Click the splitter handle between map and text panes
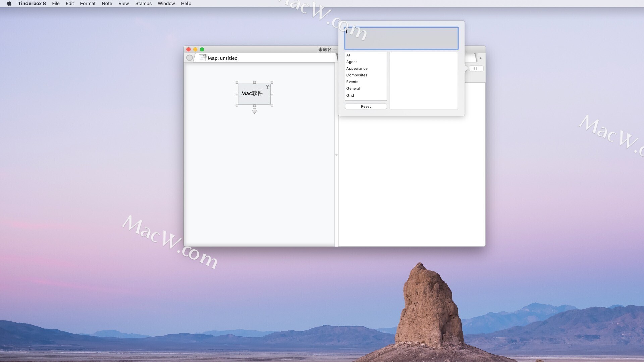 point(336,155)
